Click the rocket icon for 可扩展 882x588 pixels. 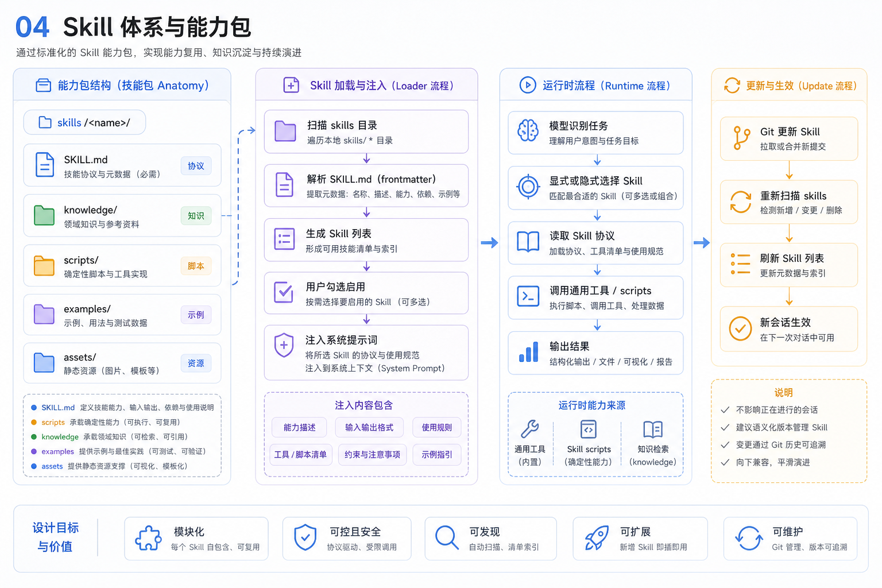(597, 538)
